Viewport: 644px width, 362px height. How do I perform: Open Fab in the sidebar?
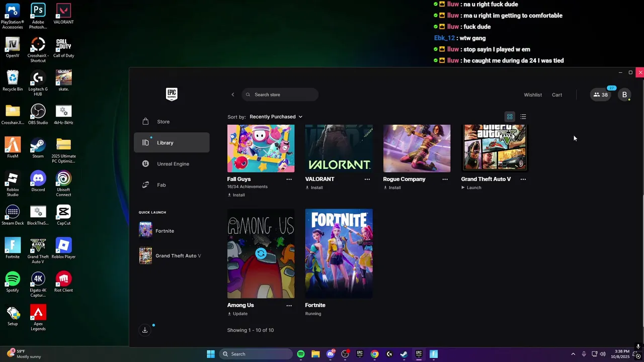(172, 185)
